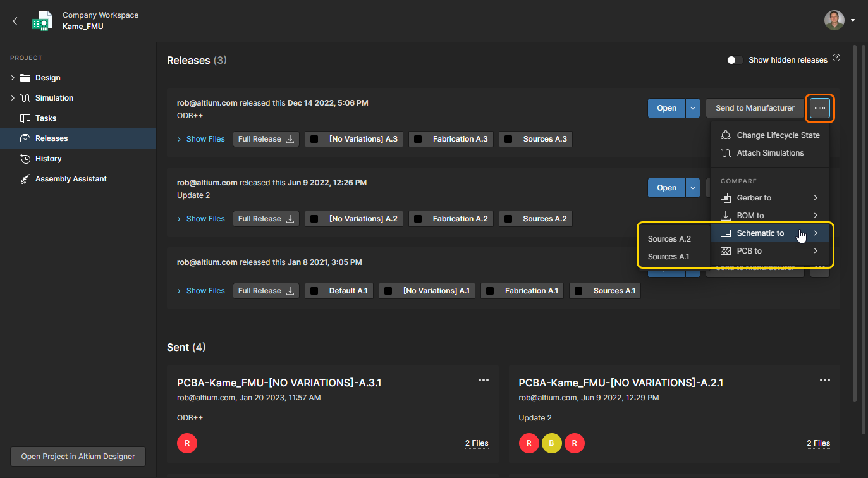
Task: Click the PCBA-Kame_FMU-[NO VARIATIONS]-A.3.1 card title
Action: [279, 383]
